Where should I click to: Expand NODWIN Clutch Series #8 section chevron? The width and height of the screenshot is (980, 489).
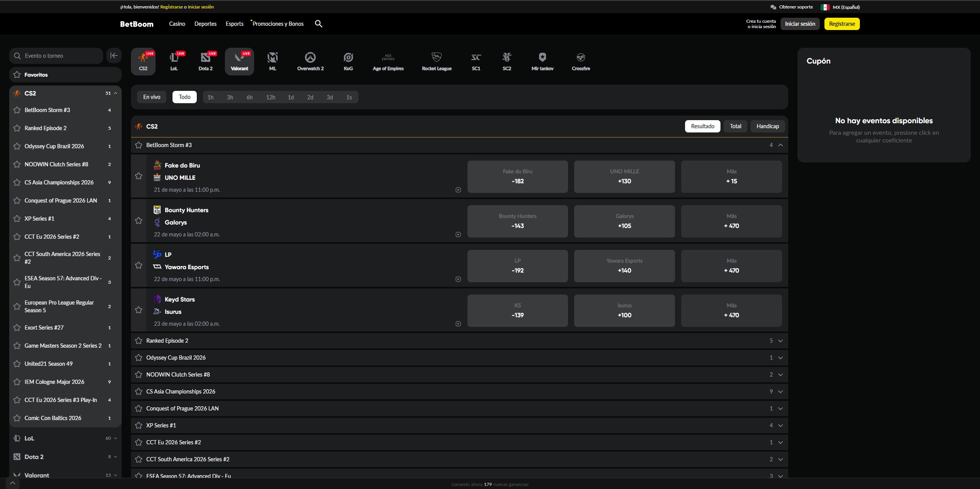781,375
